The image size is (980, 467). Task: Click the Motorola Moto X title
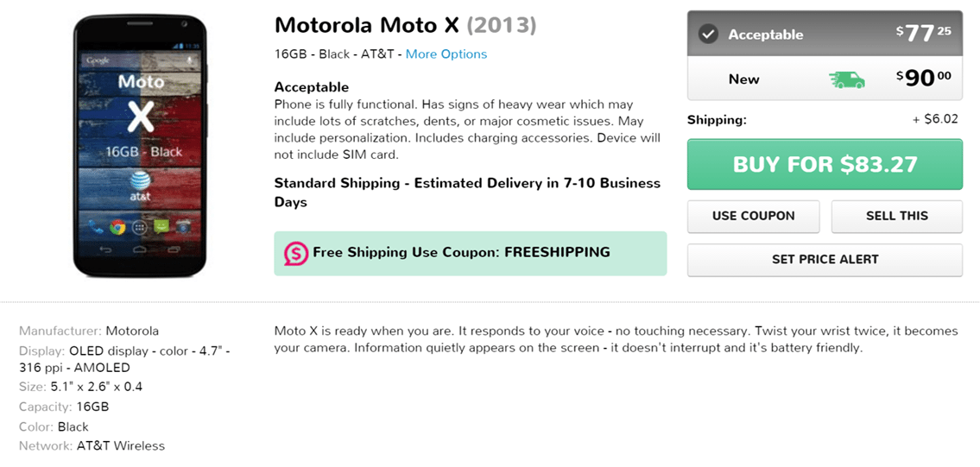pyautogui.click(x=366, y=25)
